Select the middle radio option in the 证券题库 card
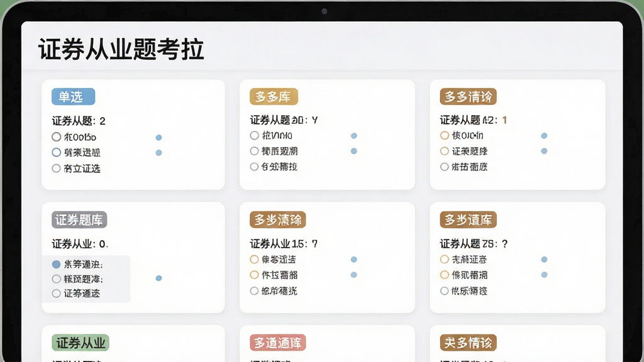The width and height of the screenshot is (644, 362). 56,279
